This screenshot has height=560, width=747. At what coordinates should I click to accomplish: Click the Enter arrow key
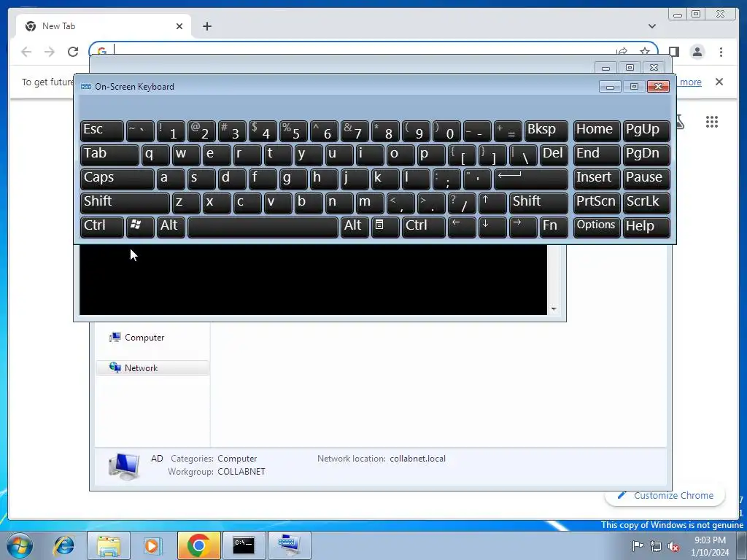point(531,179)
